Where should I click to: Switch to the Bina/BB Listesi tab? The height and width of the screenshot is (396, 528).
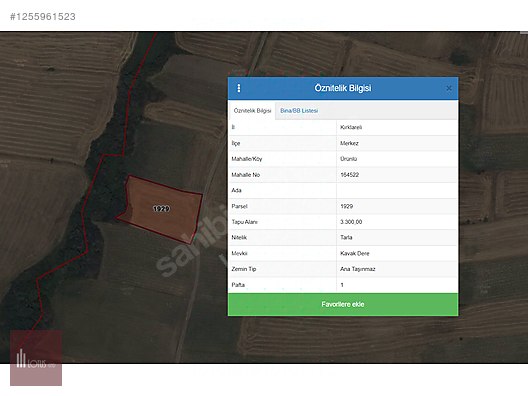299,110
